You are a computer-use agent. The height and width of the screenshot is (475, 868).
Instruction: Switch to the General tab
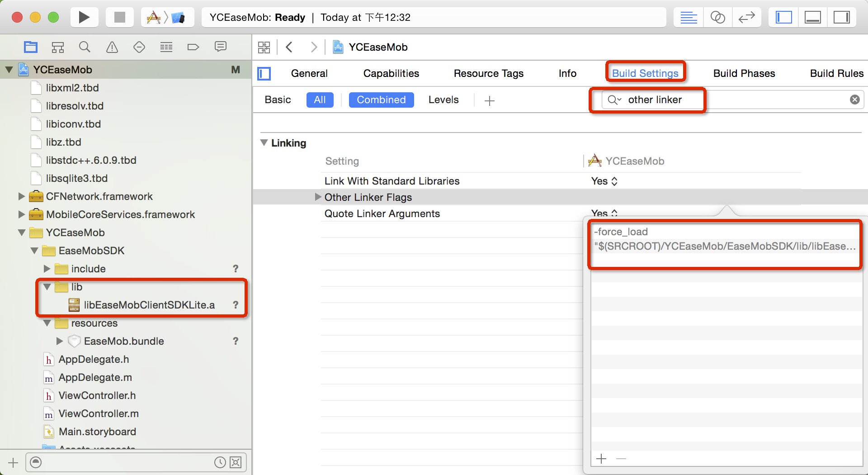click(309, 73)
